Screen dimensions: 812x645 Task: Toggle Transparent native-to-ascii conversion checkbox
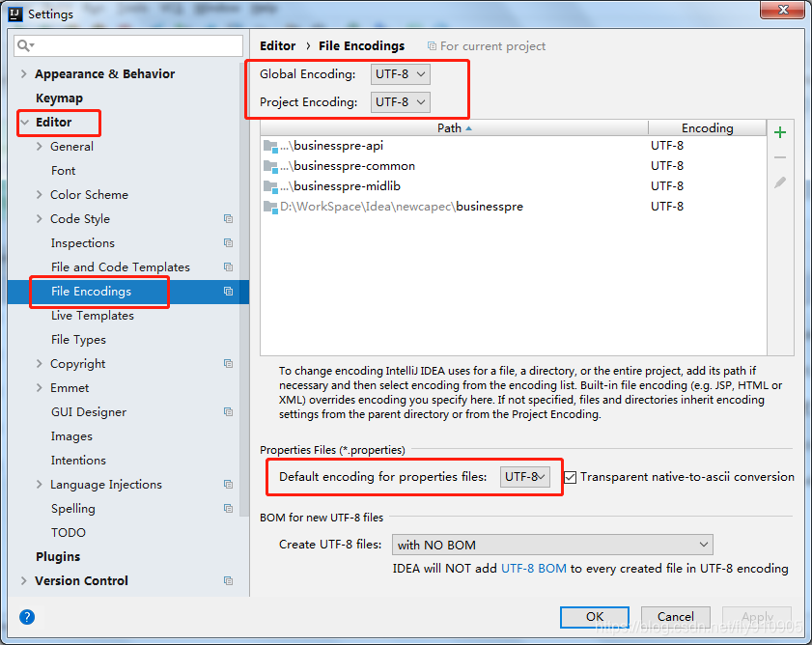570,477
